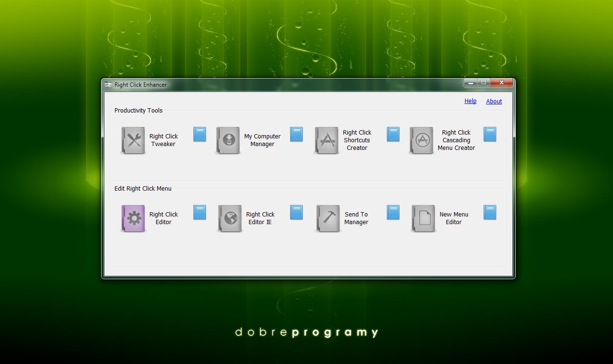Open help book next to Right Click Editor IE

click(296, 213)
